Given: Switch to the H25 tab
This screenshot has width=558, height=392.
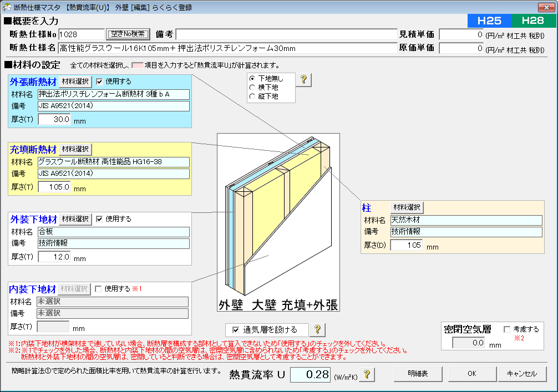Looking at the screenshot, I should (489, 21).
